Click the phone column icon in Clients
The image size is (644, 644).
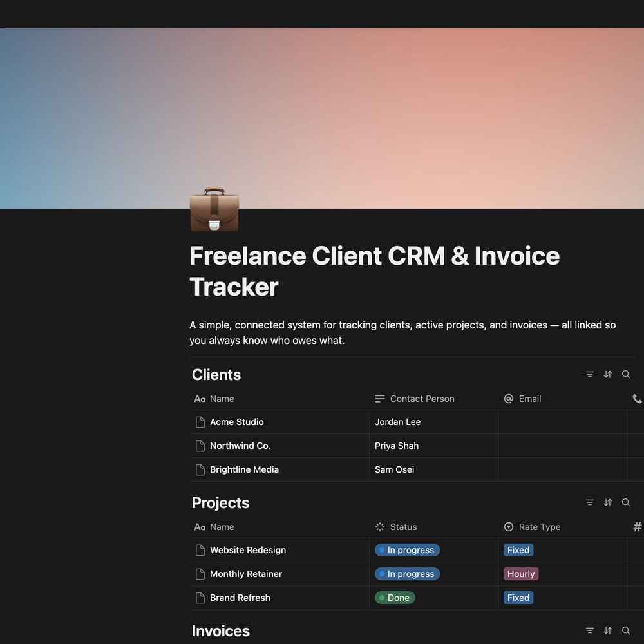(637, 399)
